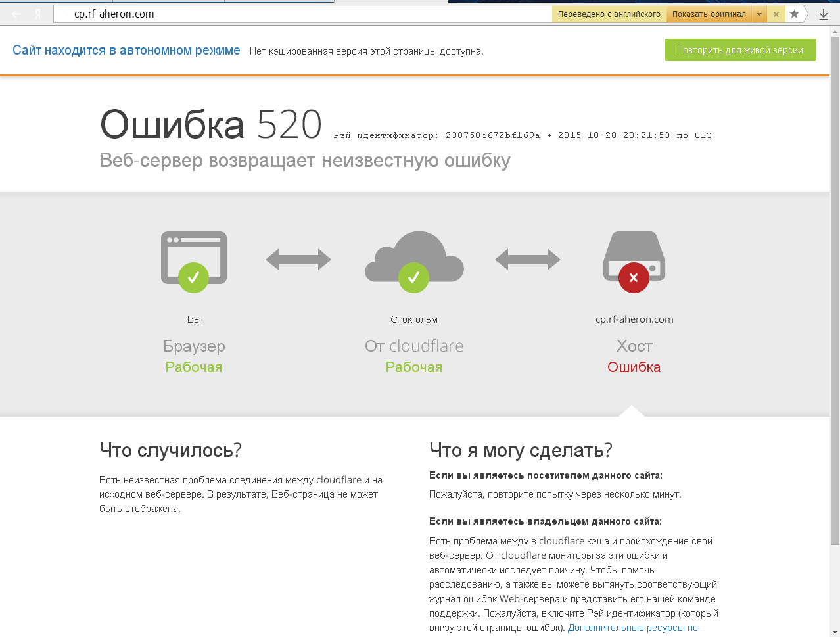Focus the address bar showing cp.rf-aheron.com
Viewport: 840px width, 637px height.
tap(302, 14)
